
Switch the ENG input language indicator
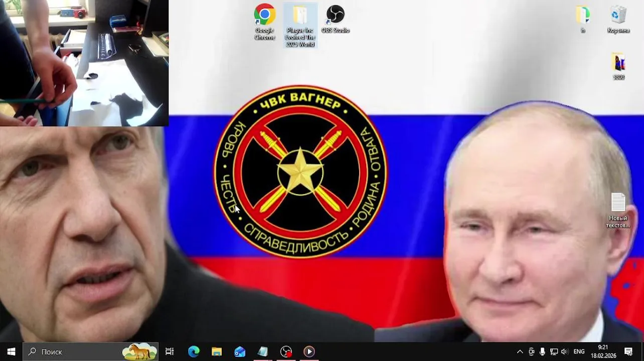click(579, 351)
